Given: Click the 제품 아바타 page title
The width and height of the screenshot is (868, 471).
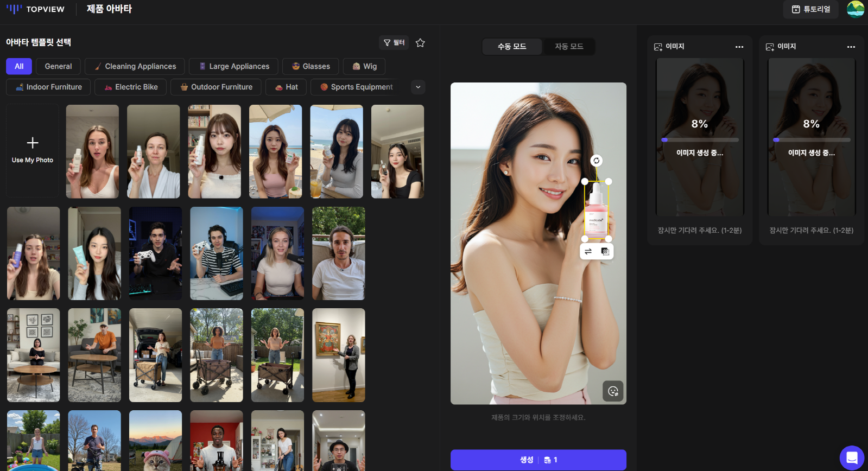Looking at the screenshot, I should [x=109, y=9].
